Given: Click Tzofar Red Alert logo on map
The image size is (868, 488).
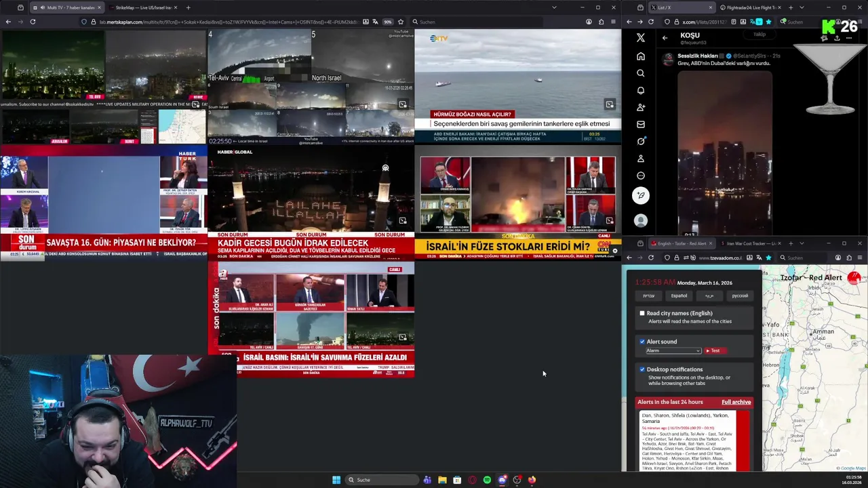Looking at the screenshot, I should (853, 278).
